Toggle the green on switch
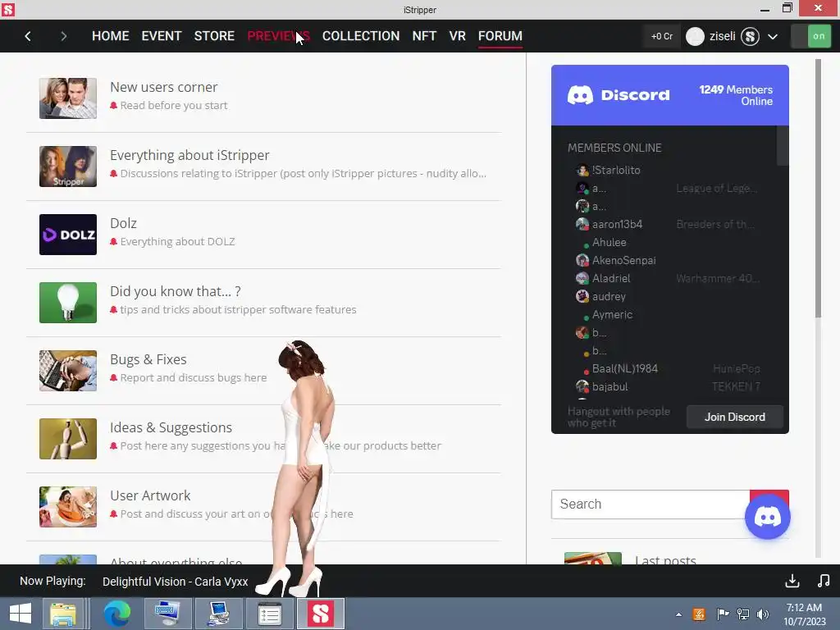840x630 pixels. tap(811, 36)
